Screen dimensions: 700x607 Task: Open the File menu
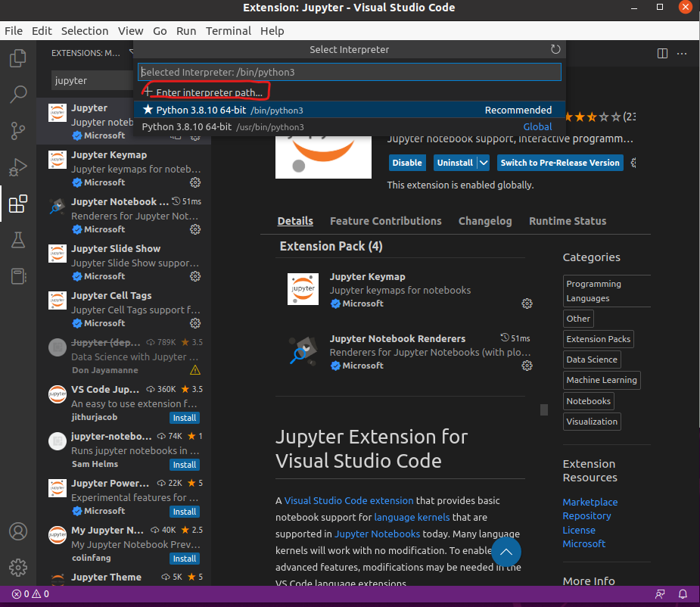click(x=14, y=31)
